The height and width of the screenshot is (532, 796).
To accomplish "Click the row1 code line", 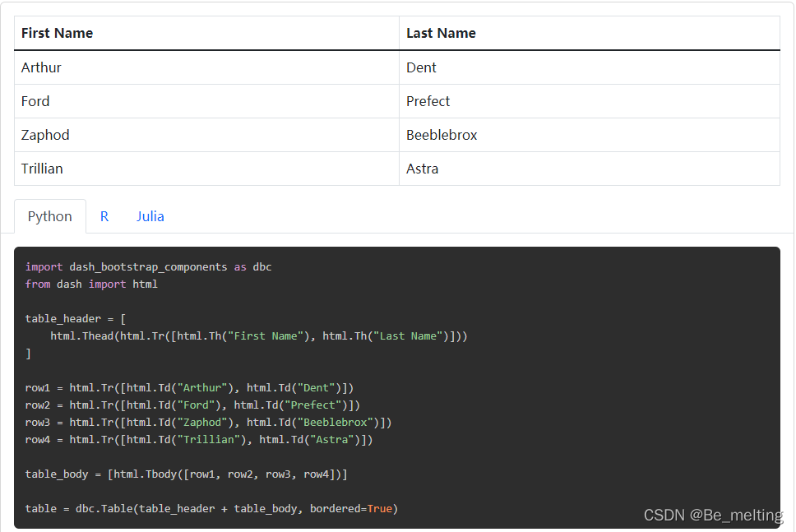I will pos(189,388).
